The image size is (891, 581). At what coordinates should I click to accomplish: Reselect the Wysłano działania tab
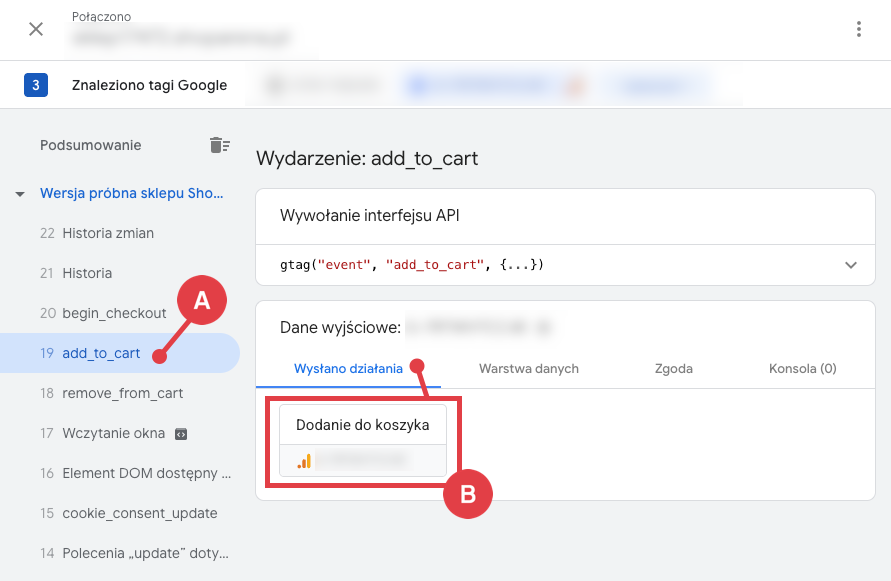pos(349,368)
